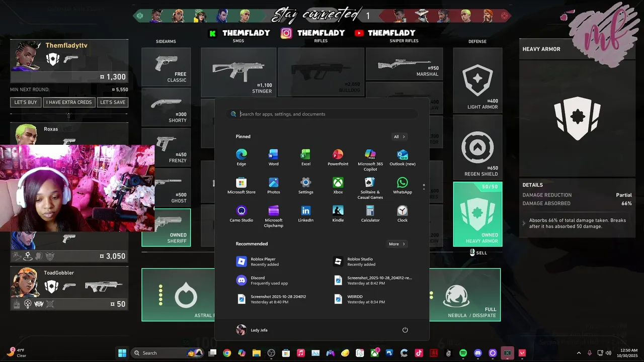Expand Heavy Armor details description chevron
The height and width of the screenshot is (362, 644).
coord(524,223)
